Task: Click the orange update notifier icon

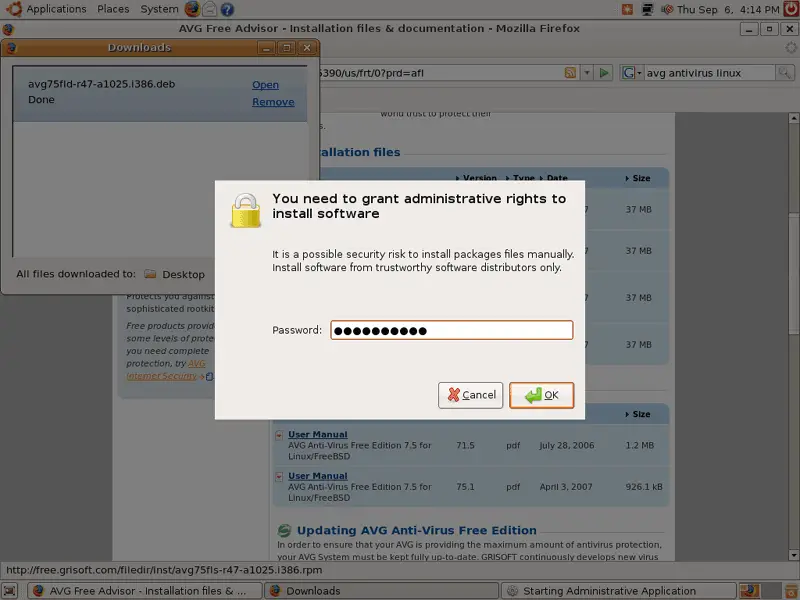Action: click(628, 9)
